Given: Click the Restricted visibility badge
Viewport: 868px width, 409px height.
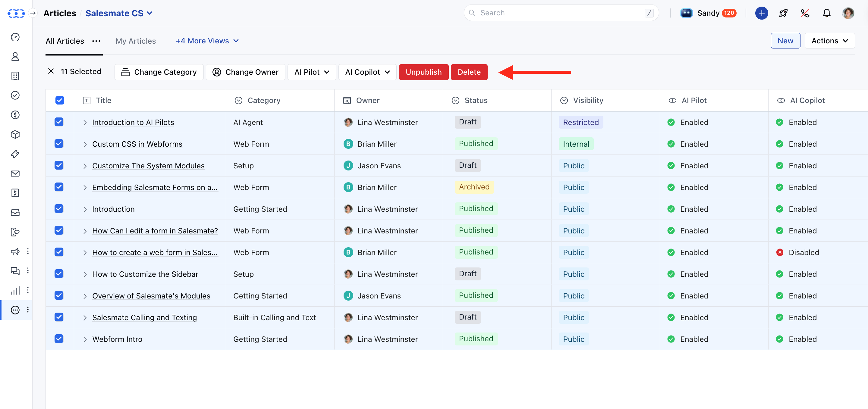Looking at the screenshot, I should 580,122.
